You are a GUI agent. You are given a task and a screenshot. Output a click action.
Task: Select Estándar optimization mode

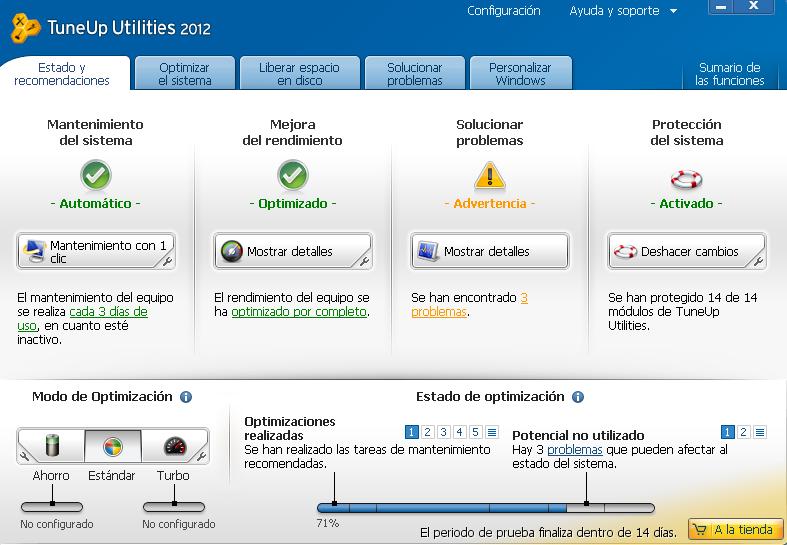click(113, 446)
